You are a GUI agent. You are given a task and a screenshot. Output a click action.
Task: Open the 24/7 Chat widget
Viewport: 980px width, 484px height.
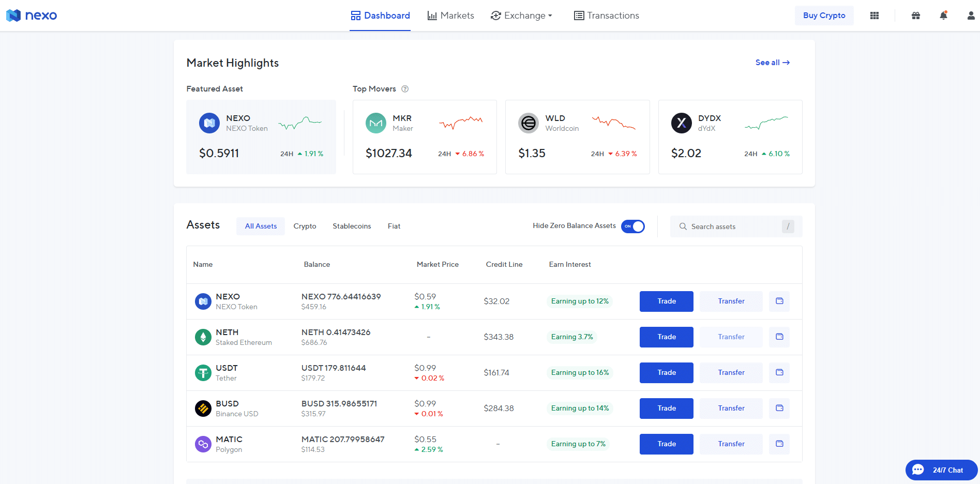point(942,470)
